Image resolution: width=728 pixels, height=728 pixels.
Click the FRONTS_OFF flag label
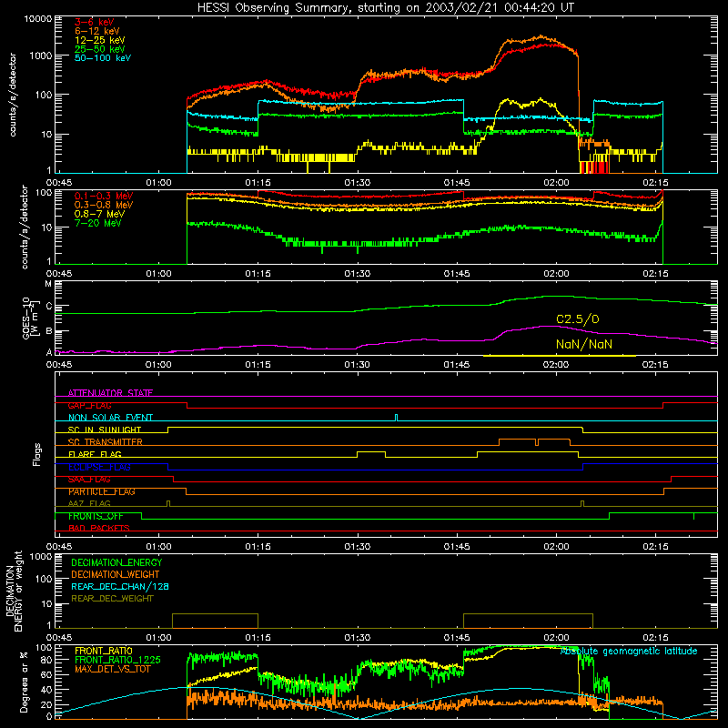point(96,516)
